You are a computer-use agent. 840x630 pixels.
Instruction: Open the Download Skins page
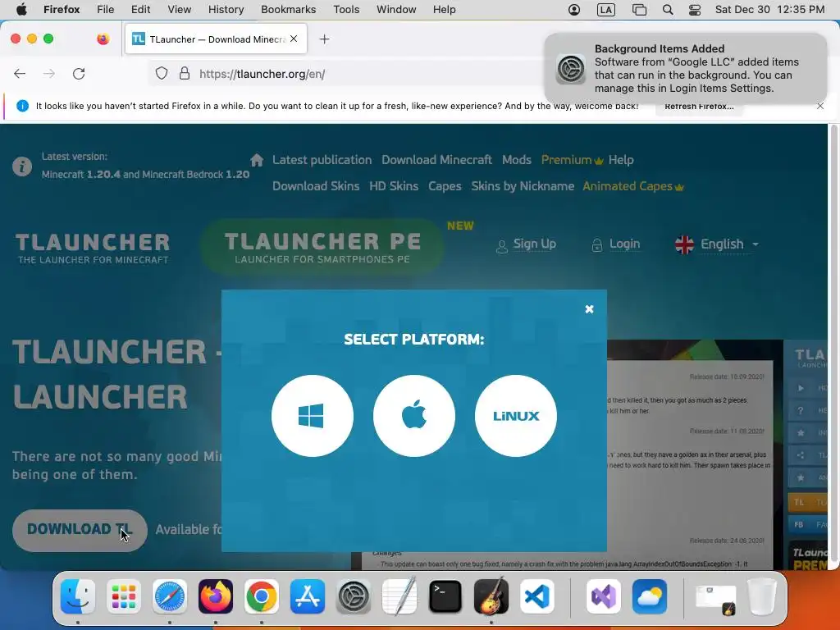coord(316,186)
